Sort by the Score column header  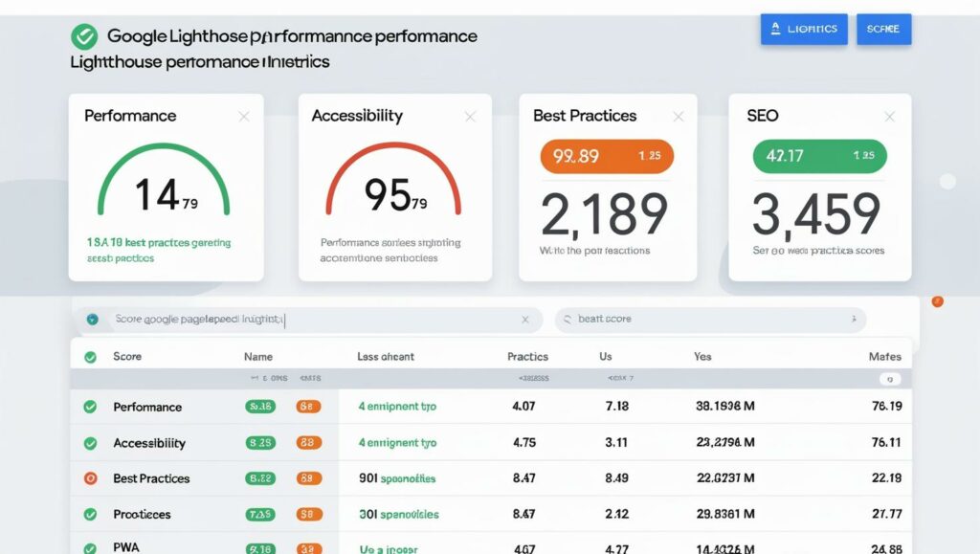pyautogui.click(x=127, y=357)
